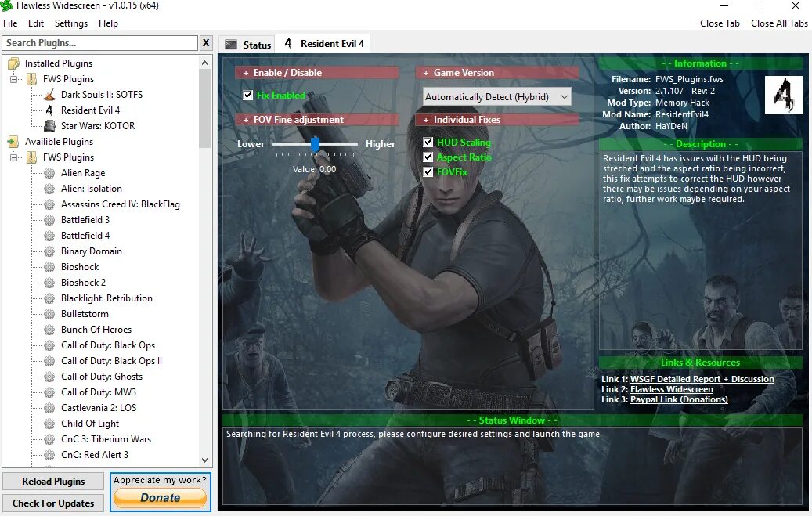
Task: Collapse the Game Version section header
Action: point(497,73)
